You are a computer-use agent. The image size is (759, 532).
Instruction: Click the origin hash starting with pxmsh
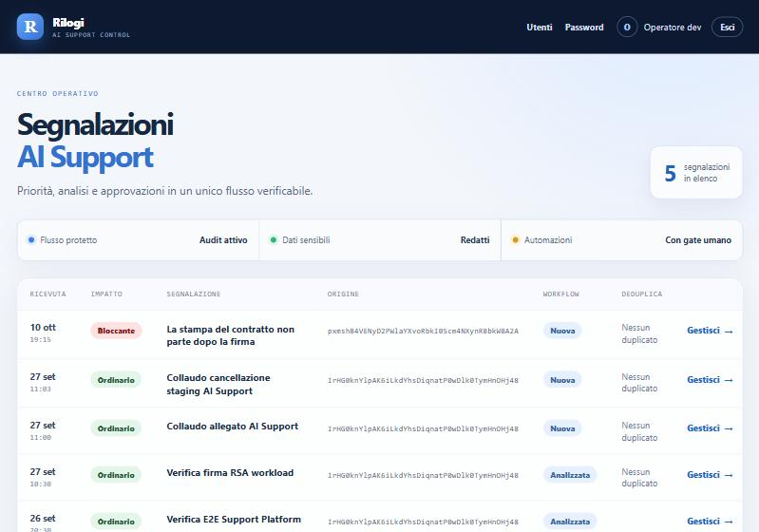tap(423, 332)
